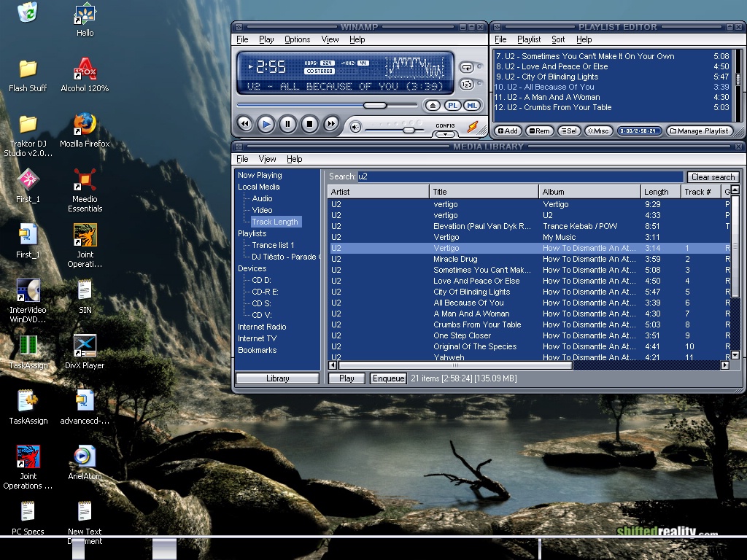The width and height of the screenshot is (747, 560).
Task: Select the pink diamond First_1 desktop icon
Action: tap(28, 186)
